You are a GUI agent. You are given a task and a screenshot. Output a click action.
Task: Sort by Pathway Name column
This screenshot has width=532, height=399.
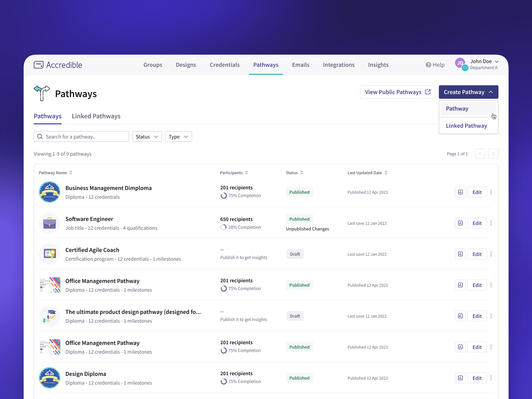click(x=71, y=173)
